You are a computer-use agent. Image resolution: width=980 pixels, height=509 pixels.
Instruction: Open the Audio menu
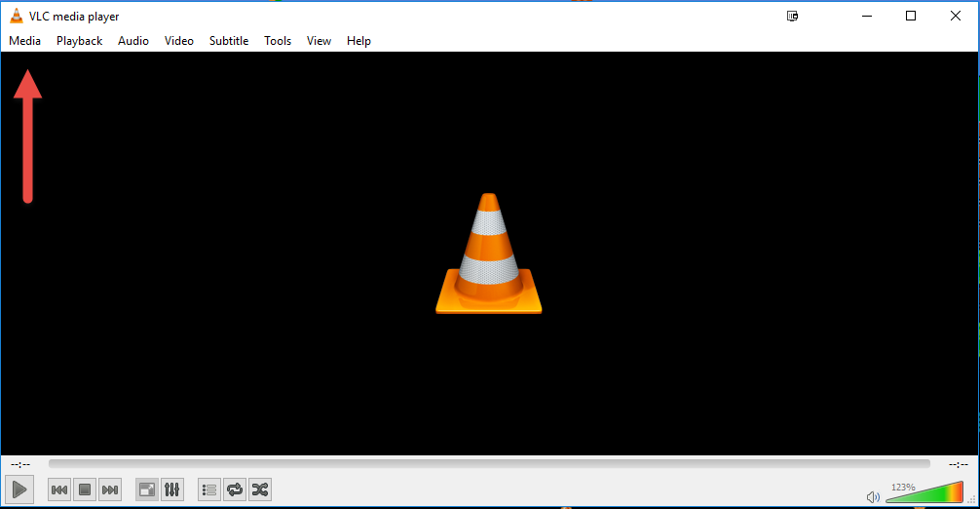[x=133, y=41]
